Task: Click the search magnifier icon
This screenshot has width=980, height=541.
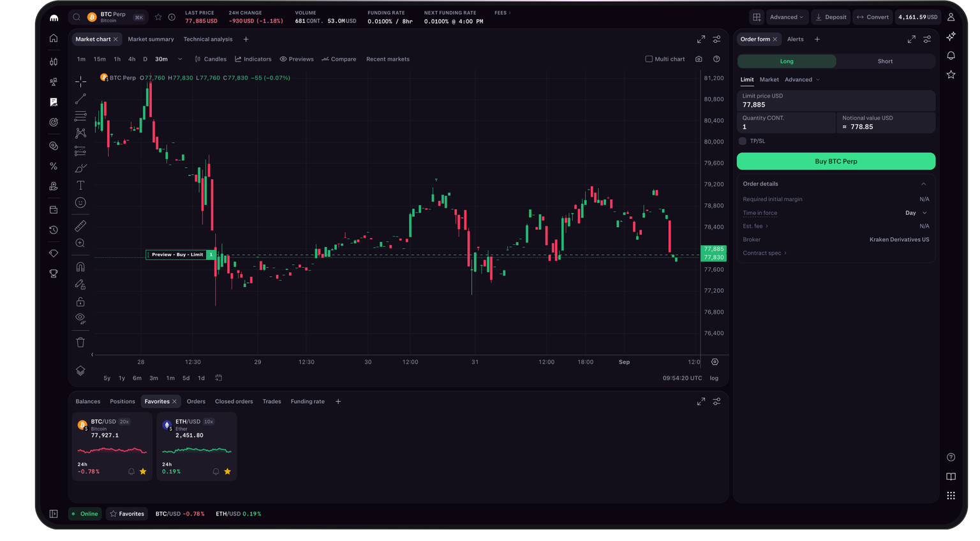Action: pos(77,17)
